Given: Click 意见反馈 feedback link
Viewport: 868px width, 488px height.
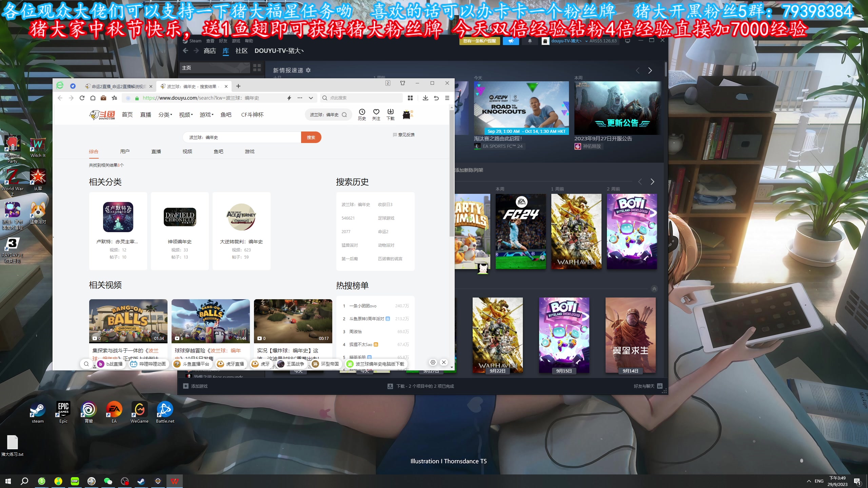Looking at the screenshot, I should point(403,135).
